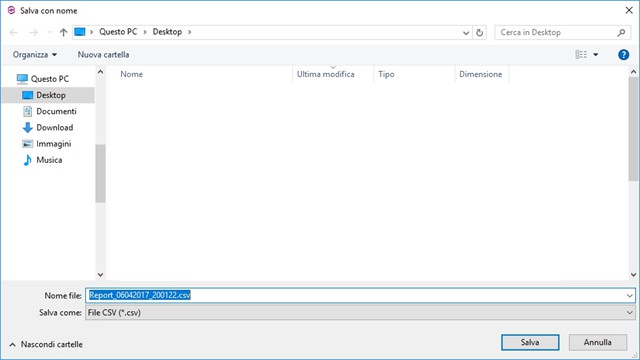Go back using the back arrow
Viewport: 640px width, 360px height.
coord(14,32)
